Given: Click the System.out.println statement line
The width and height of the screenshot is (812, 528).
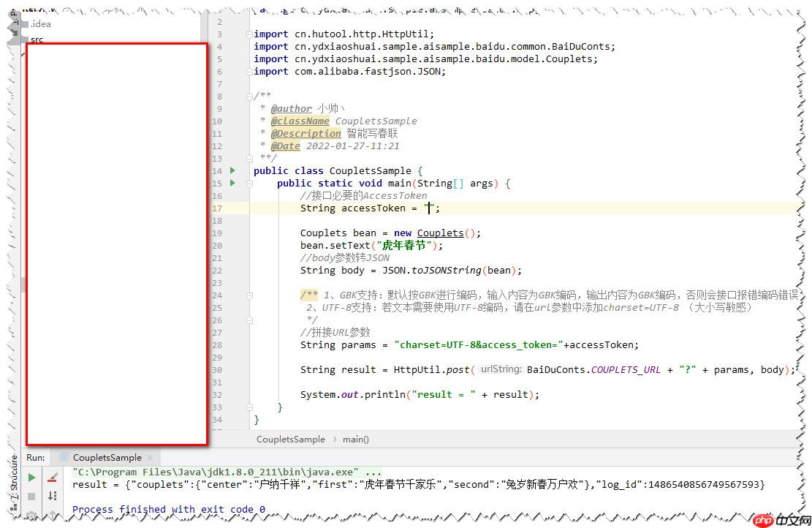Looking at the screenshot, I should point(420,395).
